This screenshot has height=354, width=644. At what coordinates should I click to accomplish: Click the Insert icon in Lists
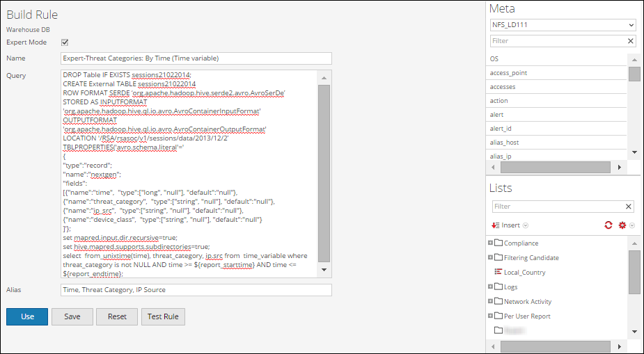click(x=495, y=225)
